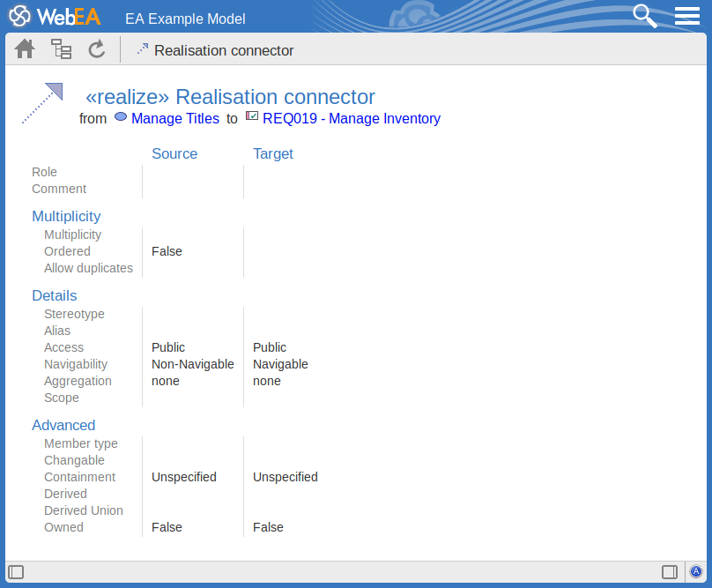The image size is (712, 588).
Task: Refresh the page with the reload icon
Action: tap(97, 49)
